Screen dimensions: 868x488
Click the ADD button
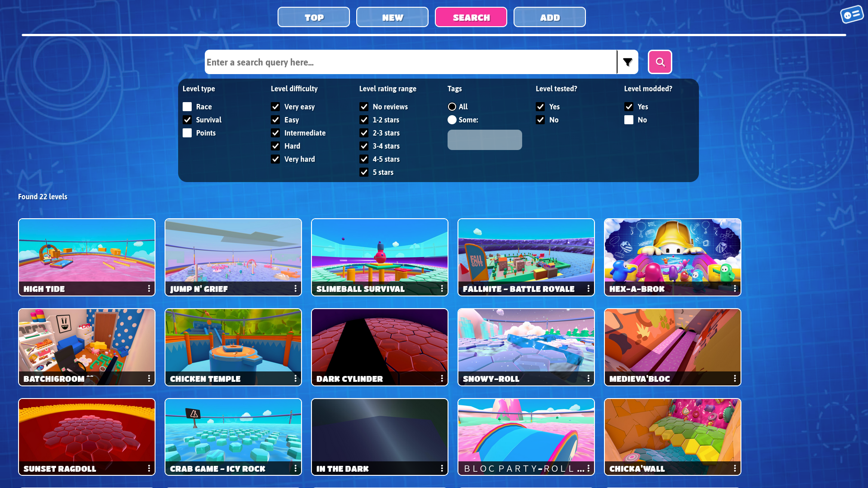pos(550,17)
